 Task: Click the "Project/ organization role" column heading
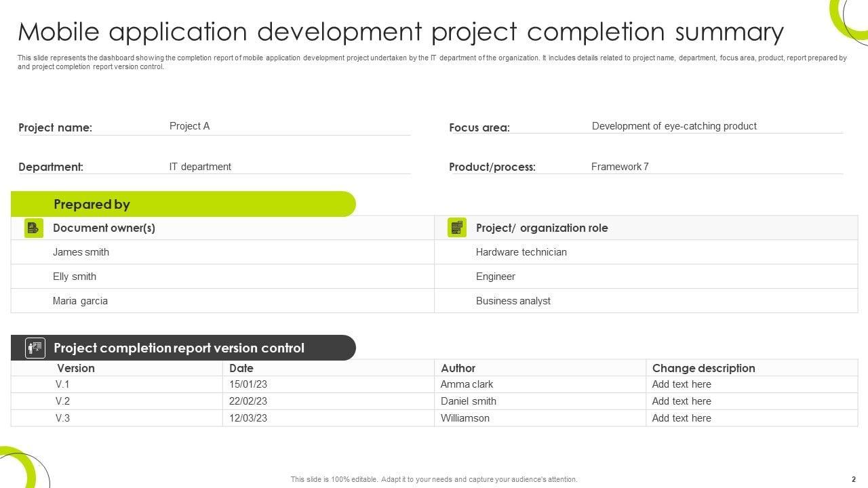pos(542,228)
